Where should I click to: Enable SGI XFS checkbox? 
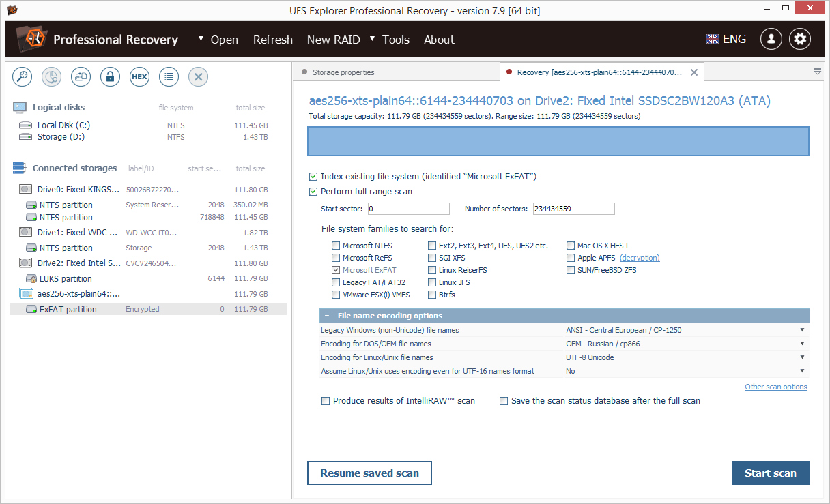pyautogui.click(x=433, y=258)
